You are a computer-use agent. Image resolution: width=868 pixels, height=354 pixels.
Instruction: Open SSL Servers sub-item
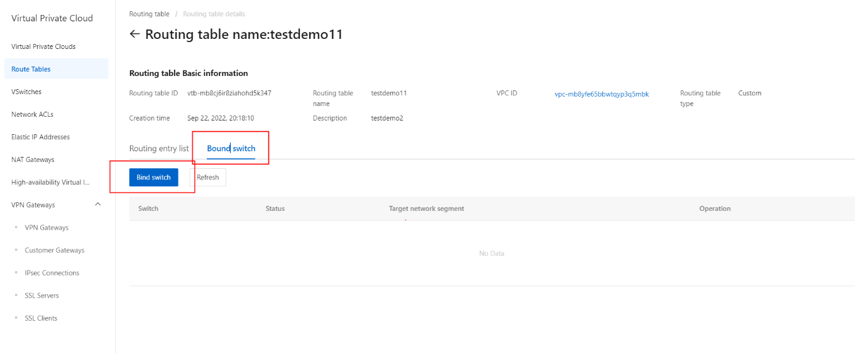coord(42,296)
